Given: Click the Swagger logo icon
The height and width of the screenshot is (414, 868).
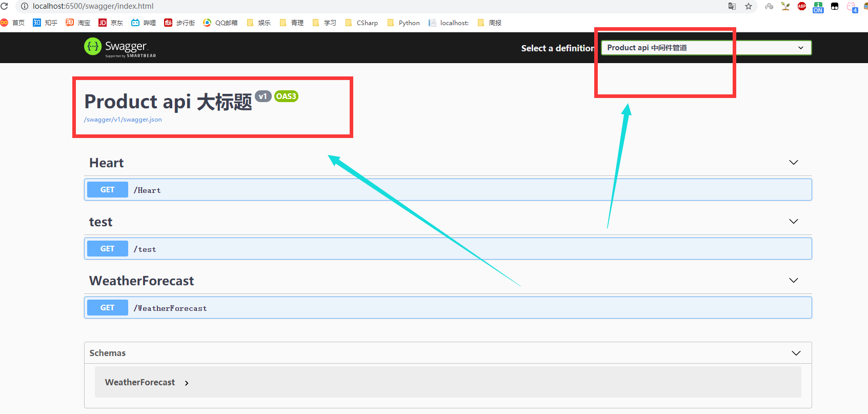Looking at the screenshot, I should point(93,47).
